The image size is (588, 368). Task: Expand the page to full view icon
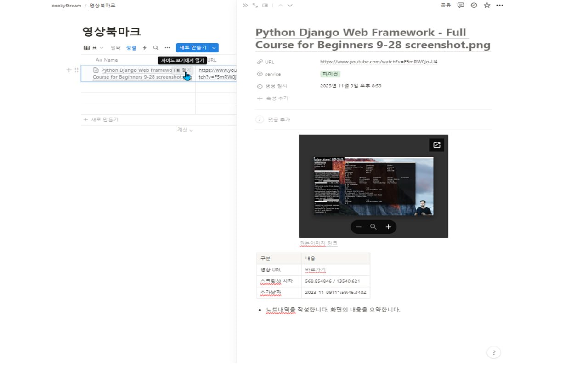(x=255, y=5)
